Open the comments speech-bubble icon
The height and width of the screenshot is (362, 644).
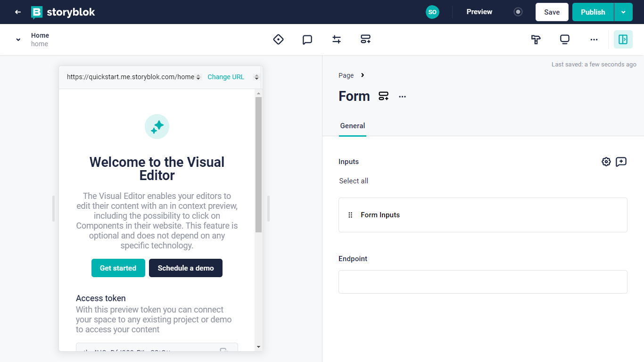[307, 40]
